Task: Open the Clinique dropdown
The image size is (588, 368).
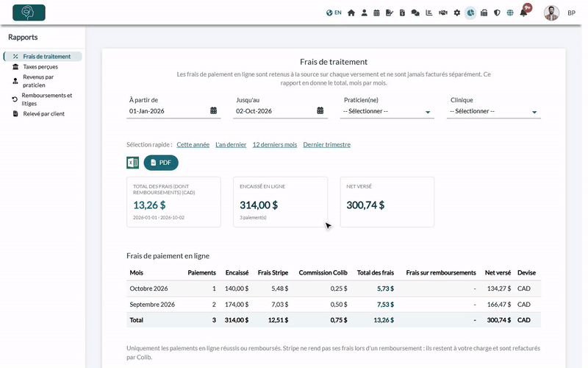Action: [x=493, y=111]
